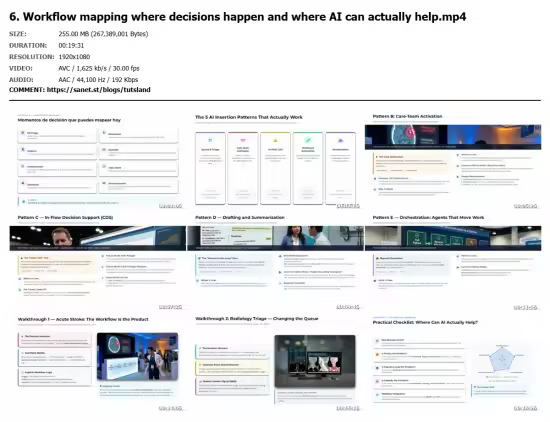
Task: Open 'Pattern E — Orchestration: Agents That Move Work' thumbnail
Action: coord(453,261)
